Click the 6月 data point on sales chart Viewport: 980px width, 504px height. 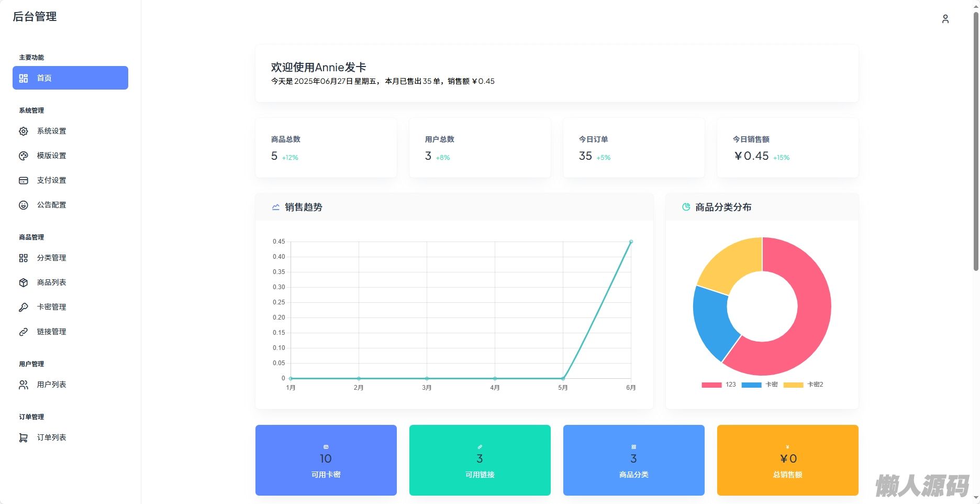631,242
